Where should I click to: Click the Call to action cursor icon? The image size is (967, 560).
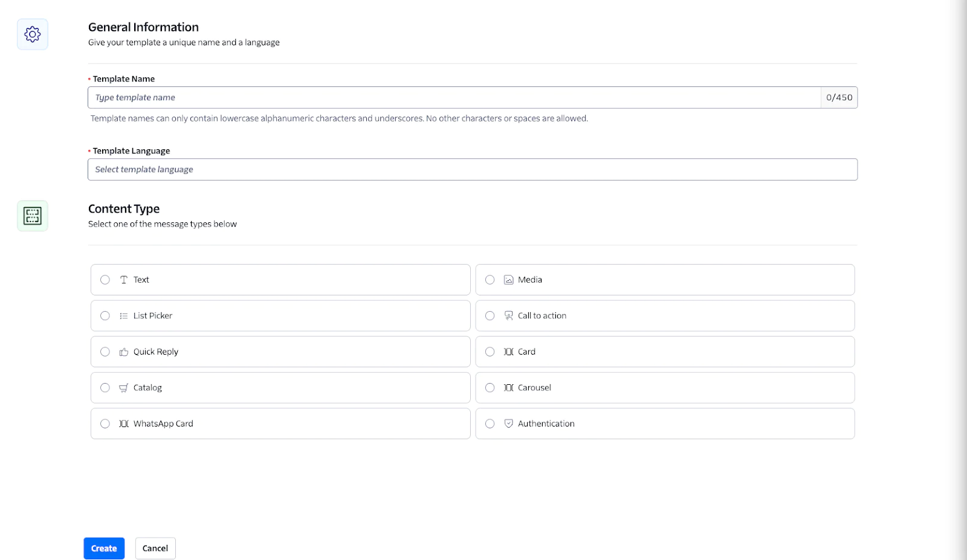pyautogui.click(x=509, y=315)
